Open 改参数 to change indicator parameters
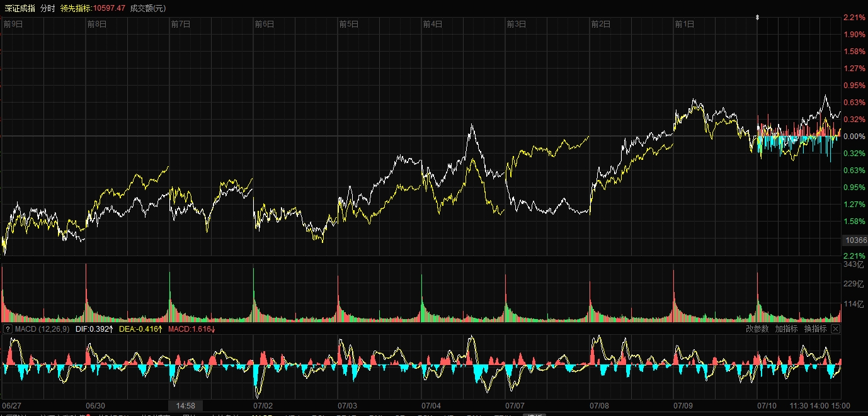Screen dimensions: 868x416 757,329
